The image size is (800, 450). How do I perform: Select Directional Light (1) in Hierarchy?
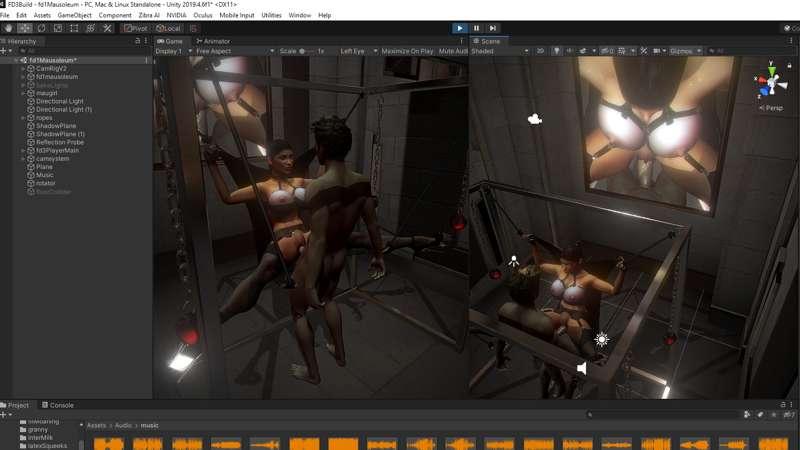(64, 109)
